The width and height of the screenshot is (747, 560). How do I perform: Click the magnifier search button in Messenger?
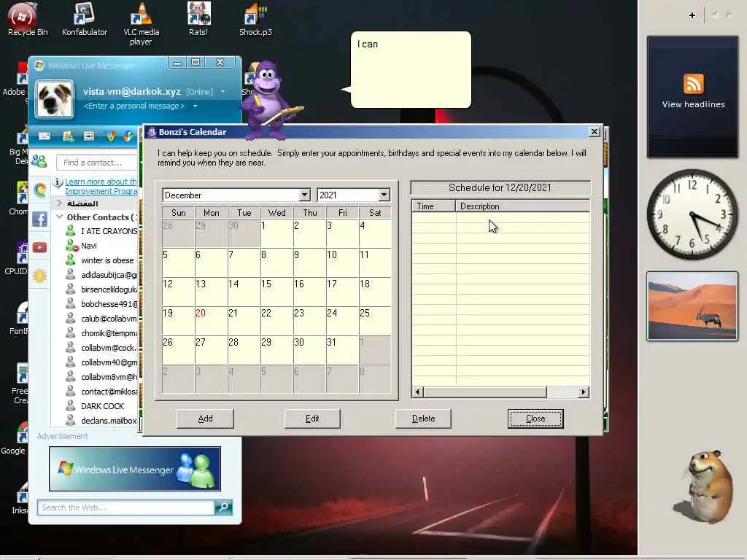coord(223,507)
